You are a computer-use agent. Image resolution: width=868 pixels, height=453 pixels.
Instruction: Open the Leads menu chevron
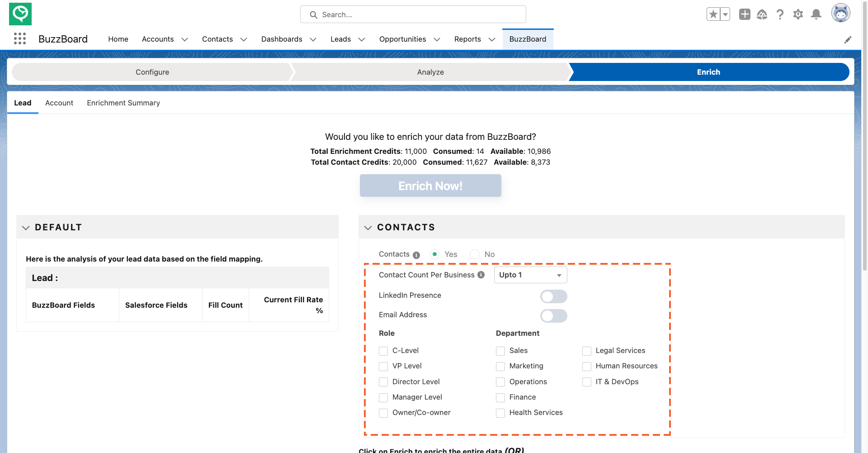click(362, 39)
